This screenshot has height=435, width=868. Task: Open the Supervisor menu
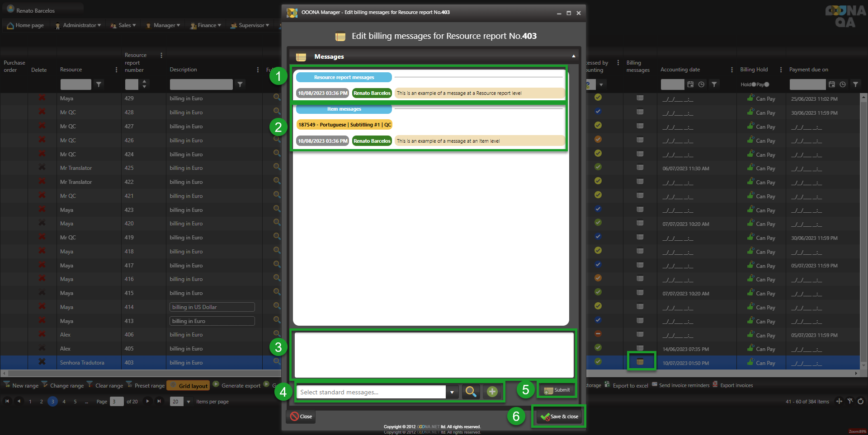(x=250, y=25)
